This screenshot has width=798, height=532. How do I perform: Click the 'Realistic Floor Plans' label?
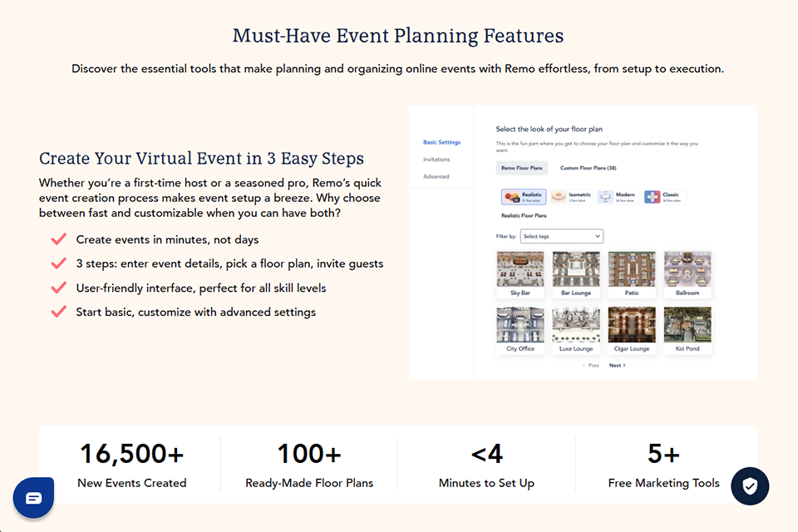(524, 216)
